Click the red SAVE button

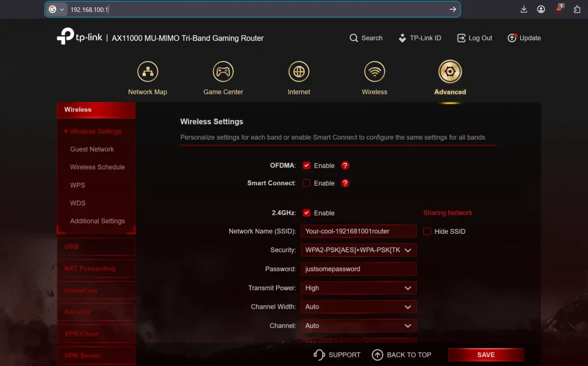click(x=486, y=355)
